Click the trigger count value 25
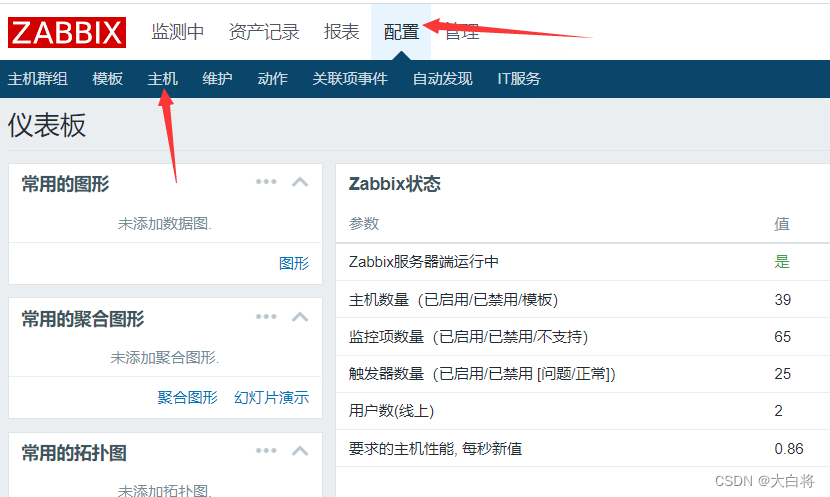This screenshot has width=830, height=497. coord(782,374)
